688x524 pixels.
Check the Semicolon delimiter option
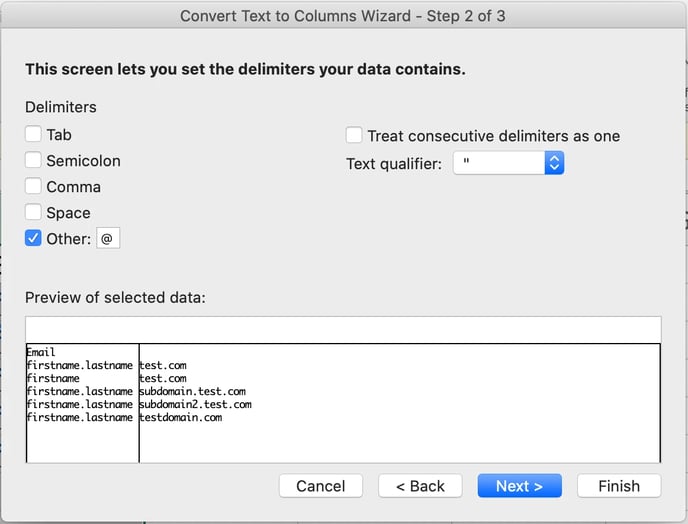point(33,160)
